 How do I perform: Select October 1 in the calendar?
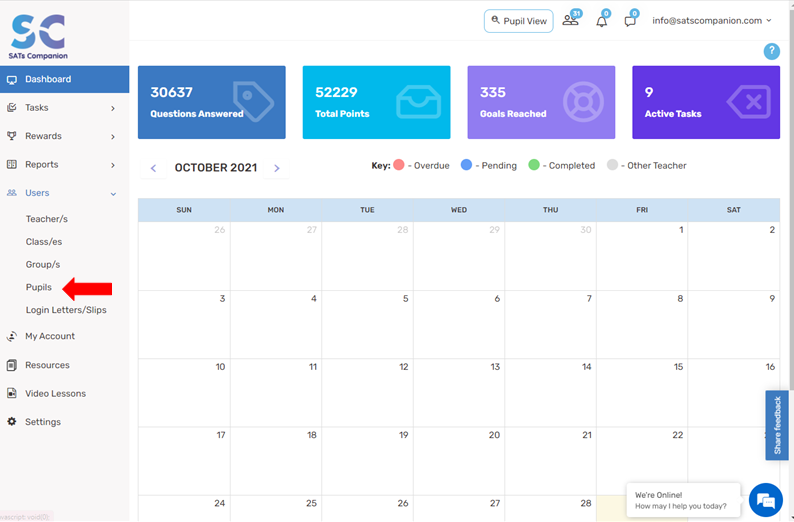(x=642, y=256)
